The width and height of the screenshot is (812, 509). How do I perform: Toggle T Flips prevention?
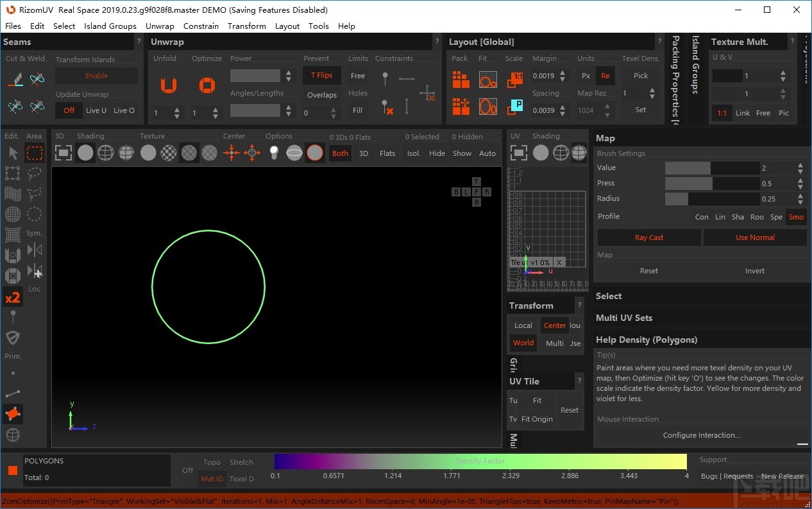pos(322,76)
